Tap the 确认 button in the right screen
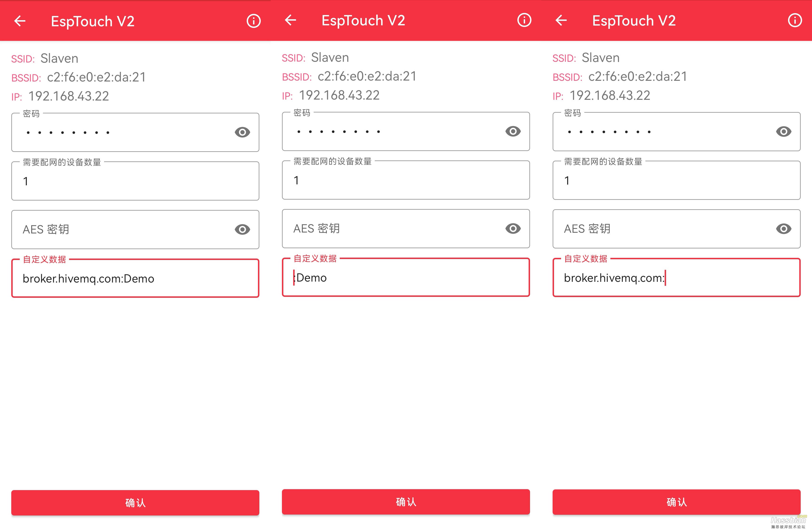The width and height of the screenshot is (812, 531). (676, 502)
